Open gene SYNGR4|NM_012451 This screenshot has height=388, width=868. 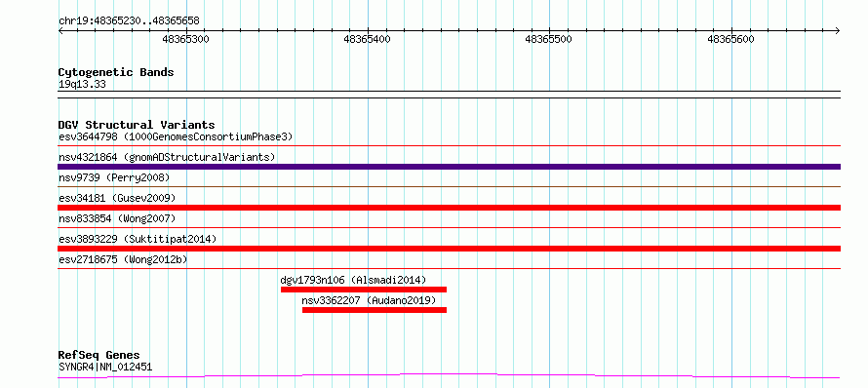tap(105, 367)
